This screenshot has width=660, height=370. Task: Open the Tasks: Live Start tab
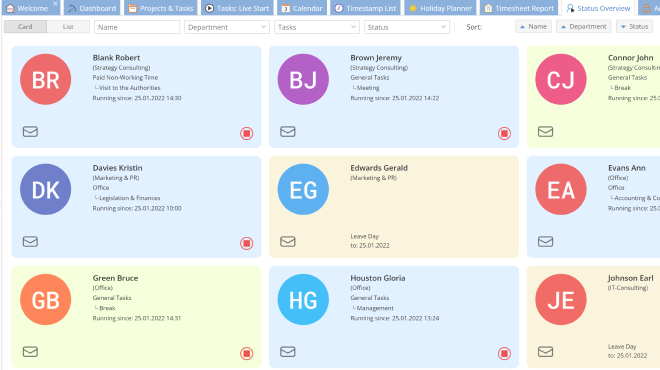(x=237, y=8)
